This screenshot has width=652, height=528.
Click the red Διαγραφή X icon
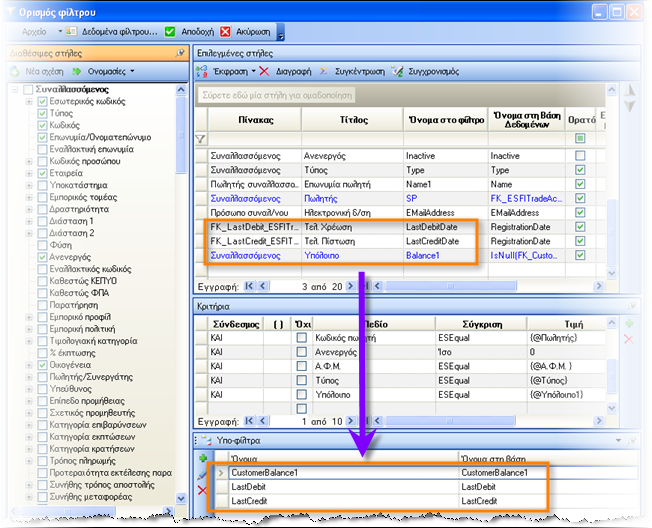pyautogui.click(x=264, y=72)
